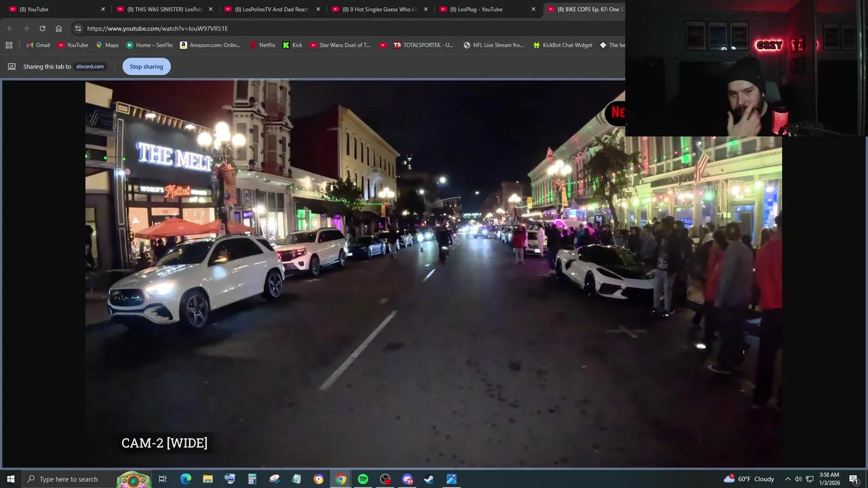Click the tab-sharing screen icon in infobar

pos(12,66)
